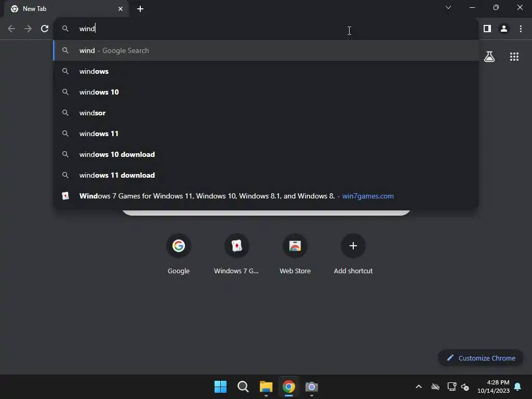Image resolution: width=532 pixels, height=399 pixels.
Task: Click the browser back arrow
Action: click(11, 29)
